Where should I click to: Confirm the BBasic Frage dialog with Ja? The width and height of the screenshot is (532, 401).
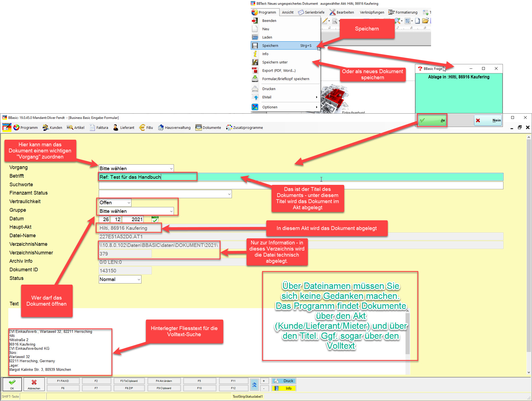[x=432, y=120]
